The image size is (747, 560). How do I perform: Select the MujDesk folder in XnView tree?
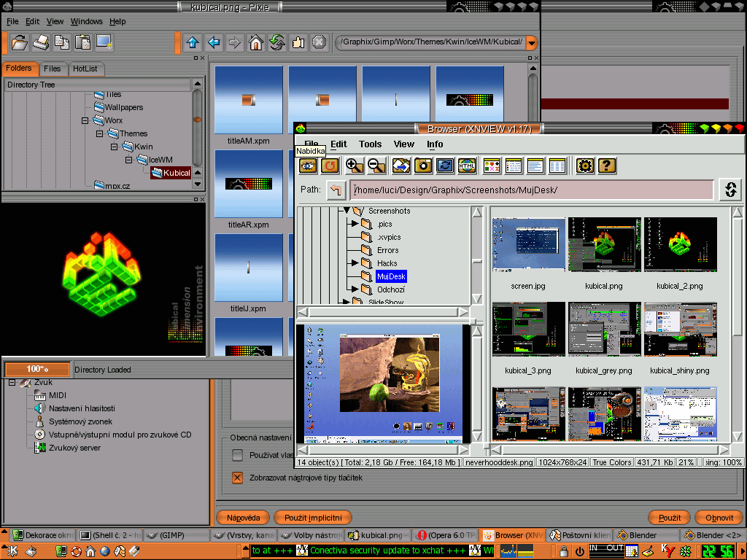[x=391, y=276]
